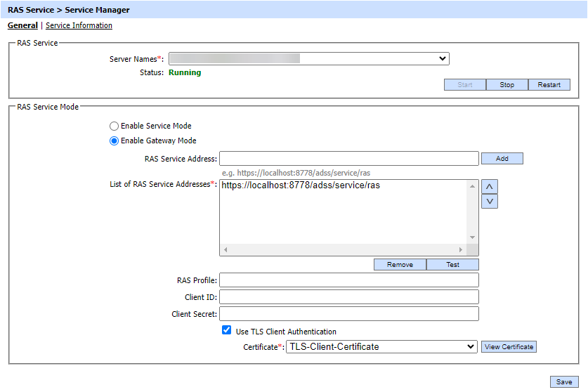Toggle Use TLS Client Authentication checkbox
Screen dimensions: 588x392
tap(226, 331)
